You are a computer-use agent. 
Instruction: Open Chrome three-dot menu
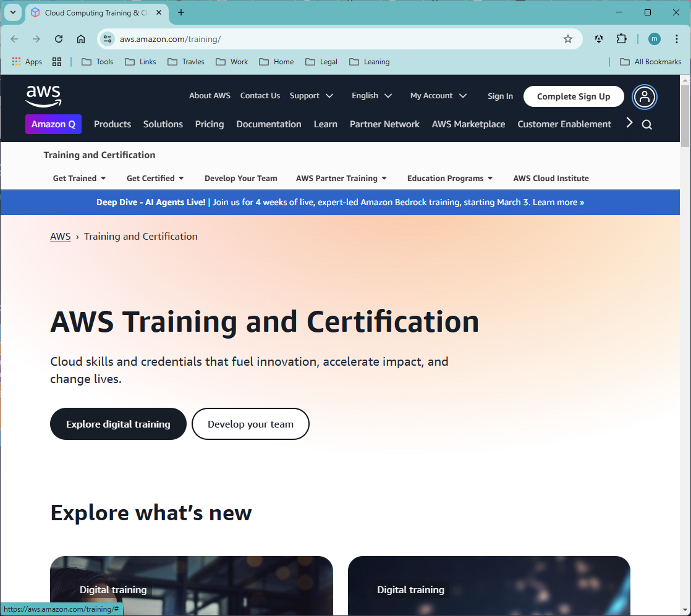(x=676, y=39)
